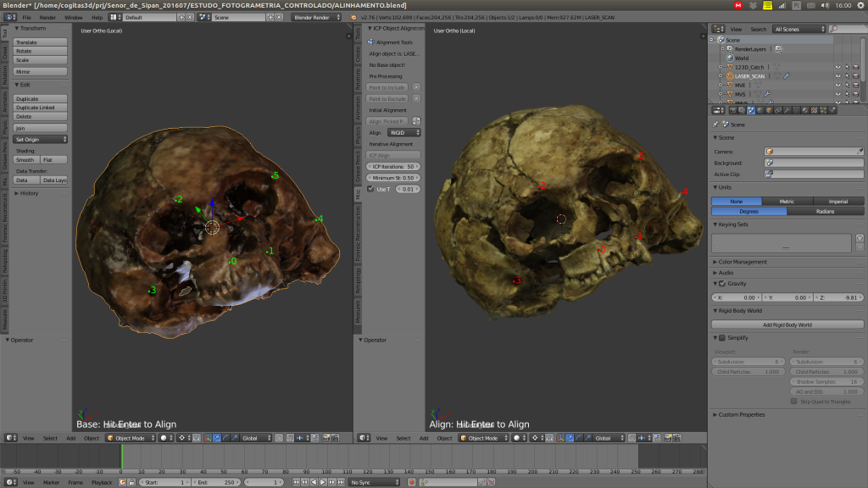Open the File menu
868x488 pixels.
(26, 17)
